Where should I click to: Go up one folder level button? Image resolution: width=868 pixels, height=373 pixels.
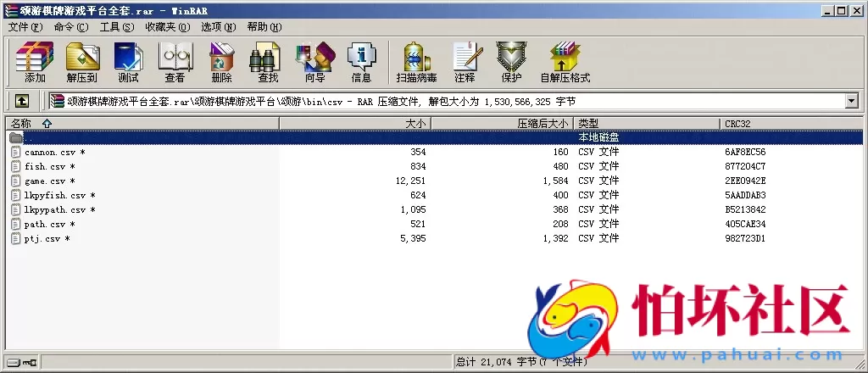point(21,101)
